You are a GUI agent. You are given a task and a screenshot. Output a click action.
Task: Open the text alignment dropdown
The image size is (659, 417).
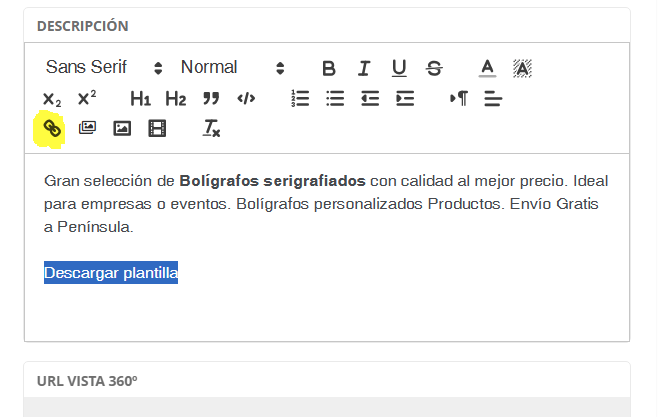pos(492,98)
